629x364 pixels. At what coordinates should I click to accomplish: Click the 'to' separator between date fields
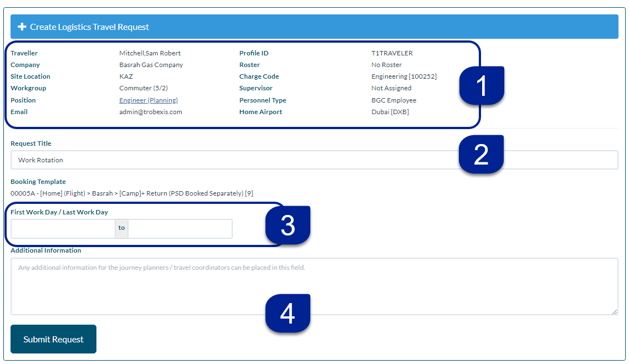tap(121, 228)
